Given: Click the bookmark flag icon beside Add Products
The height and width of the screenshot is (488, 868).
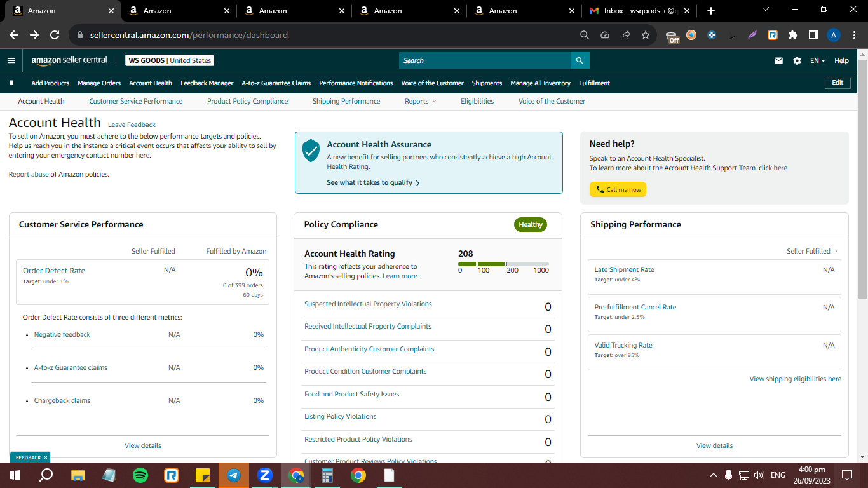Looking at the screenshot, I should (x=11, y=83).
